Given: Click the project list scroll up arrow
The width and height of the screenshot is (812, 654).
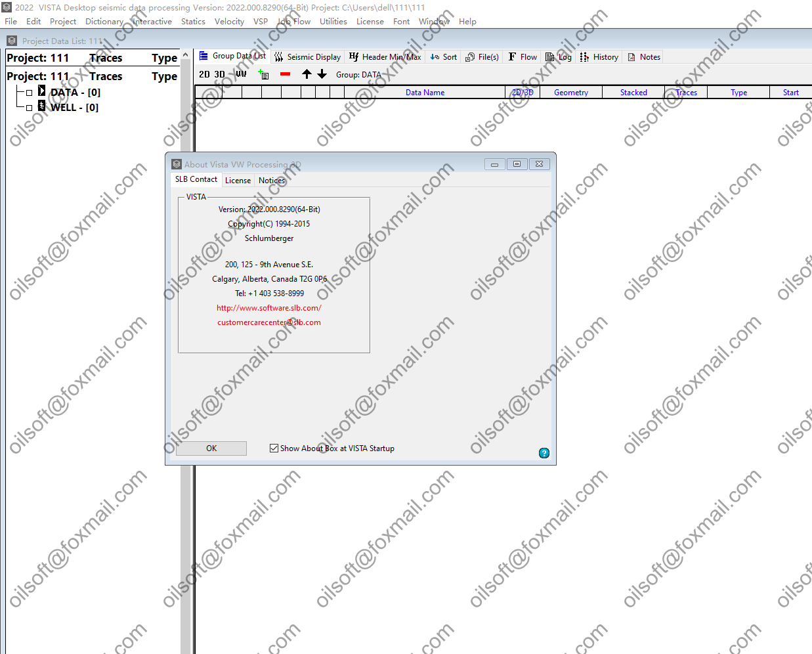Looking at the screenshot, I should 185,55.
